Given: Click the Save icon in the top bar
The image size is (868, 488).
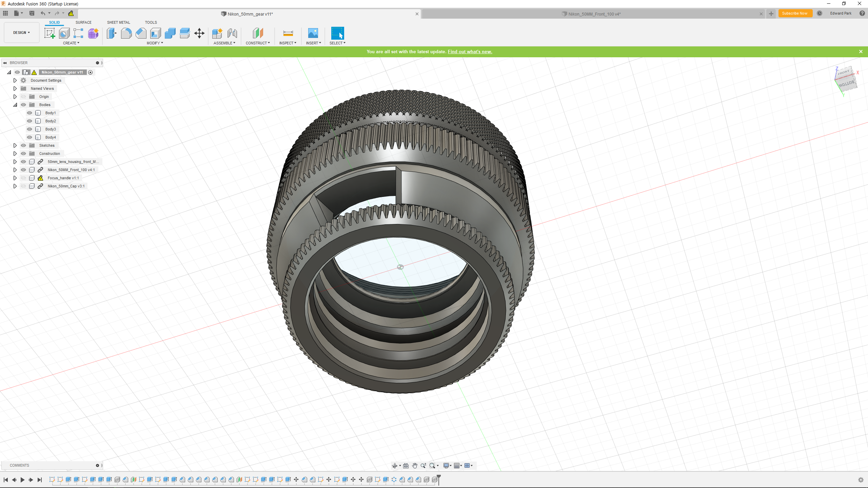Looking at the screenshot, I should click(x=32, y=13).
